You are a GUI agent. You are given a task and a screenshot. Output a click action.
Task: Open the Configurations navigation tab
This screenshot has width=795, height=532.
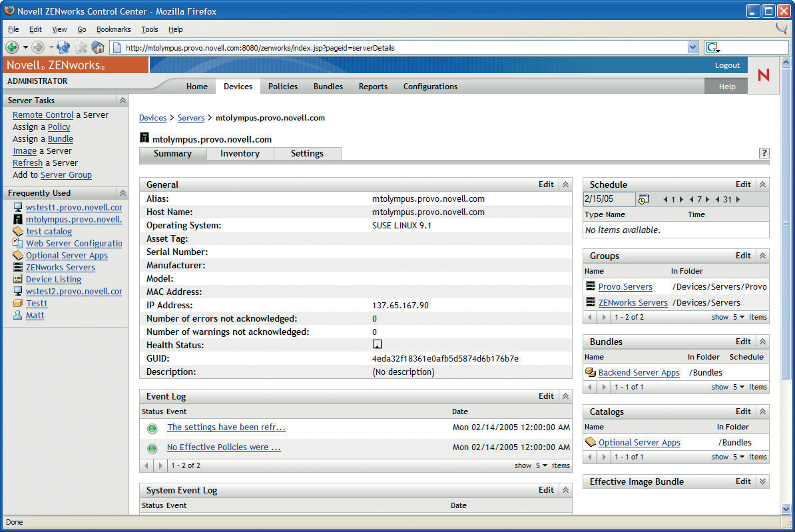tap(430, 87)
